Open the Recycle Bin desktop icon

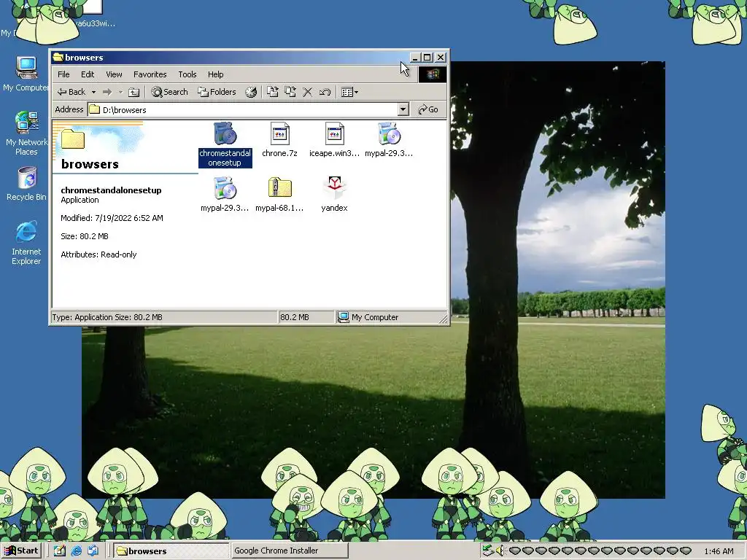coord(27,184)
